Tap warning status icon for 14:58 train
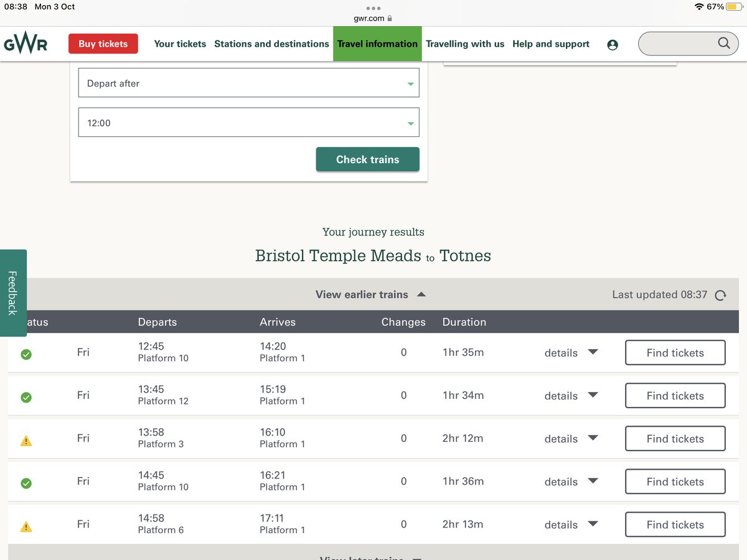The width and height of the screenshot is (747, 560). click(x=26, y=526)
